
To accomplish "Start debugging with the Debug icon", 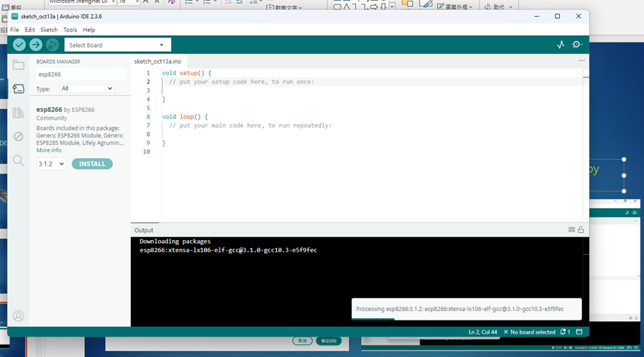I will coord(52,45).
